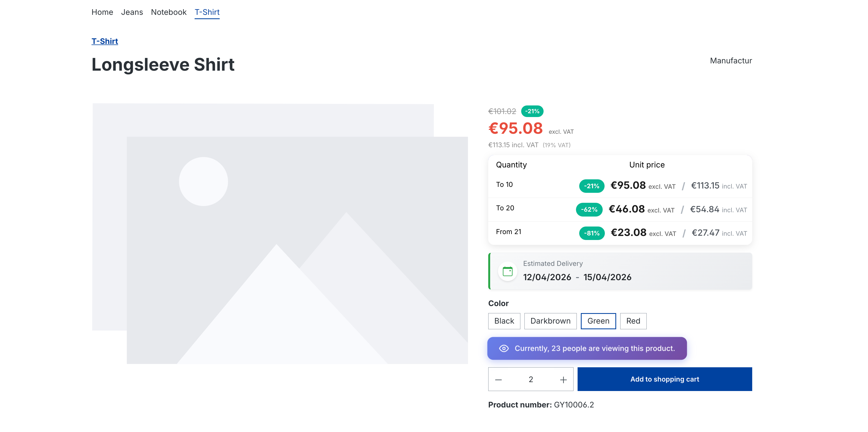Select the Red color option

633,321
